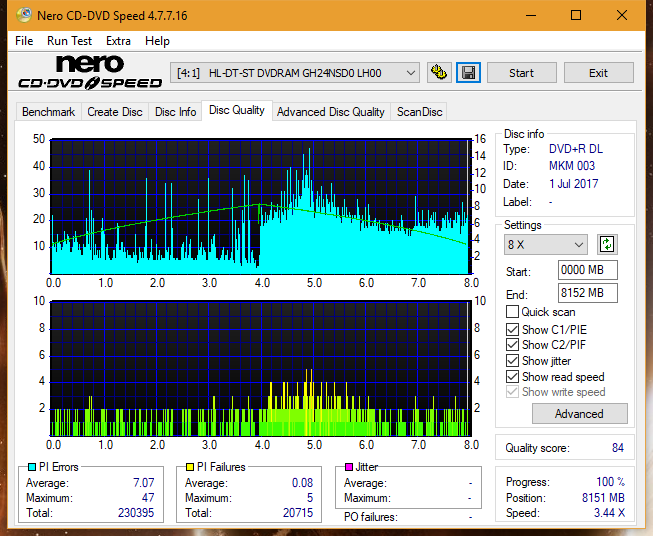Switch to the Disc Info tab
653x536 pixels.
click(x=175, y=112)
